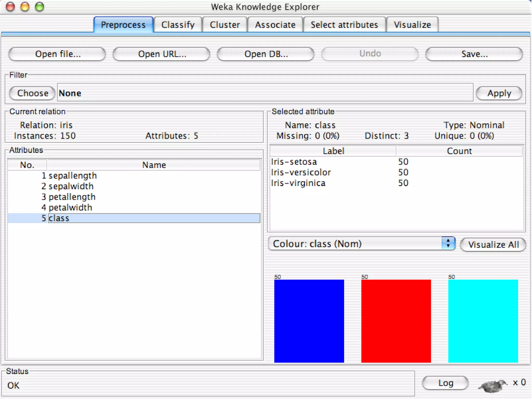Switch to the Visualize tab

click(x=412, y=25)
